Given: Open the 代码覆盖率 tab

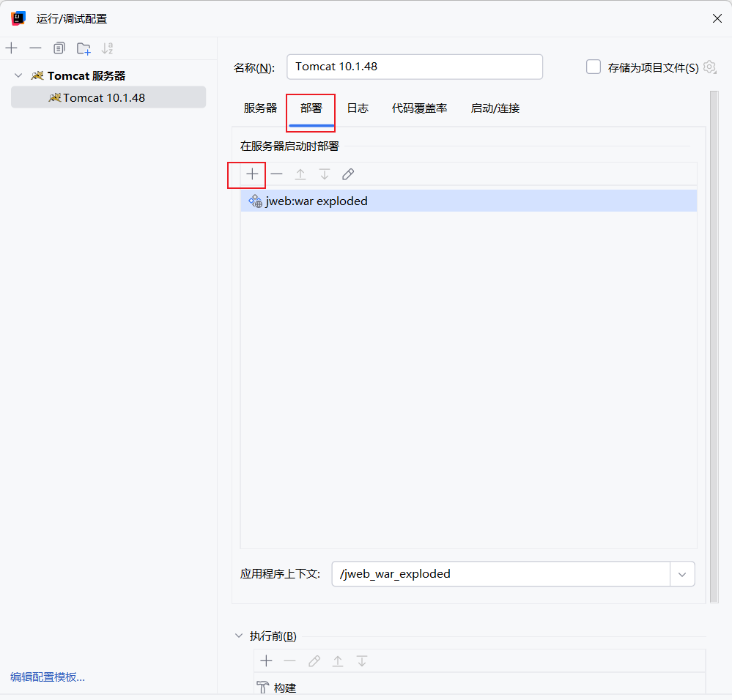Looking at the screenshot, I should tap(419, 108).
